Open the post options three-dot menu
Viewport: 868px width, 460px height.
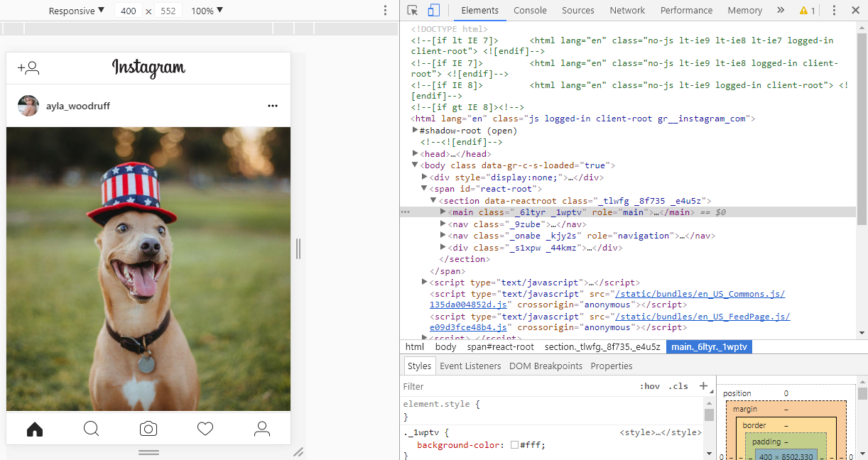[x=273, y=106]
